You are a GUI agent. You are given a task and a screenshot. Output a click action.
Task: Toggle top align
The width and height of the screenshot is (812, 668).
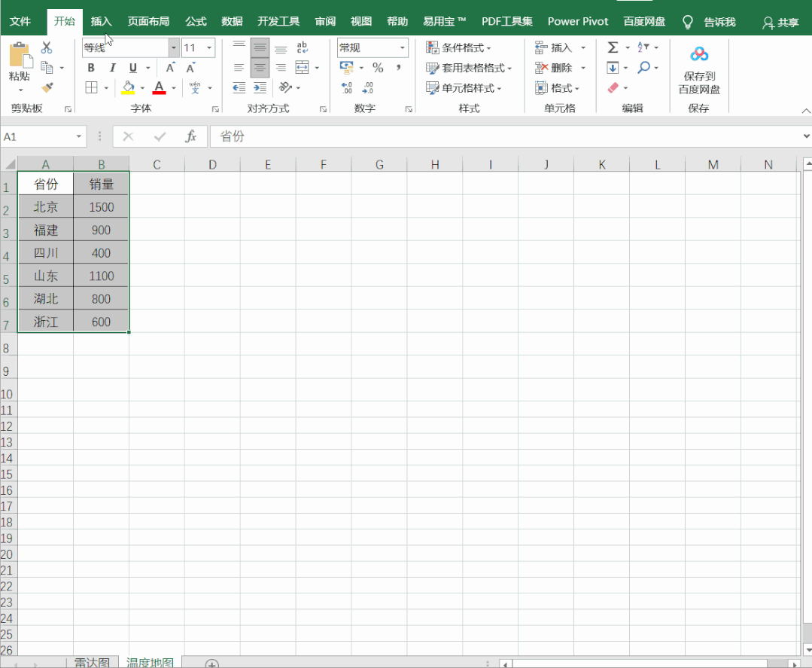239,47
